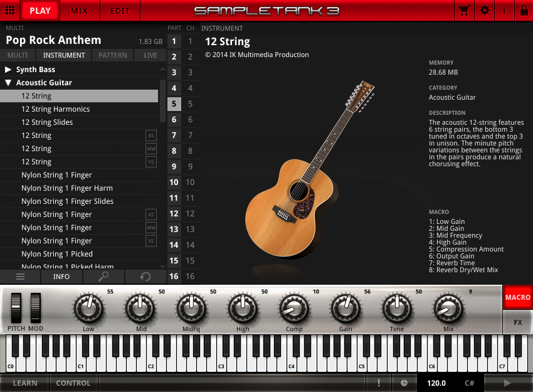Expand the Synth Bass category
This screenshot has height=392, width=533.
[x=8, y=70]
